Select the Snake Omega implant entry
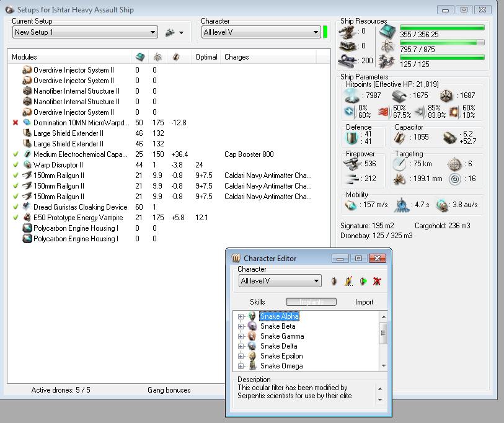504x423 pixels. point(281,366)
